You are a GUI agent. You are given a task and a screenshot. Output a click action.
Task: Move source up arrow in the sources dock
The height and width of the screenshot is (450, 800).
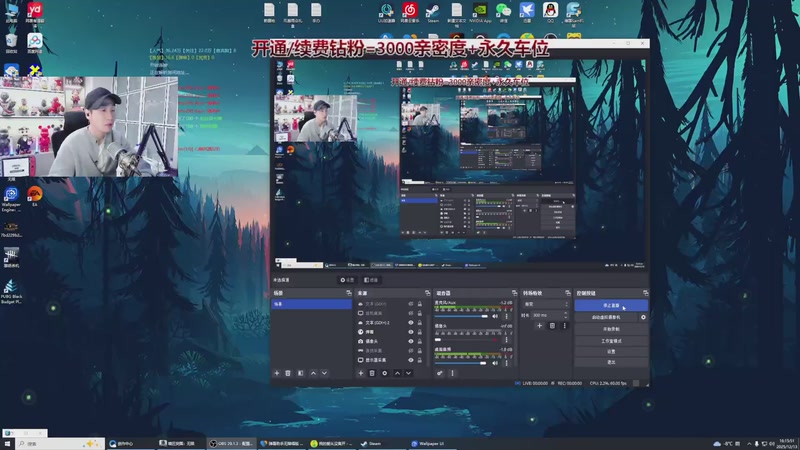pos(397,373)
